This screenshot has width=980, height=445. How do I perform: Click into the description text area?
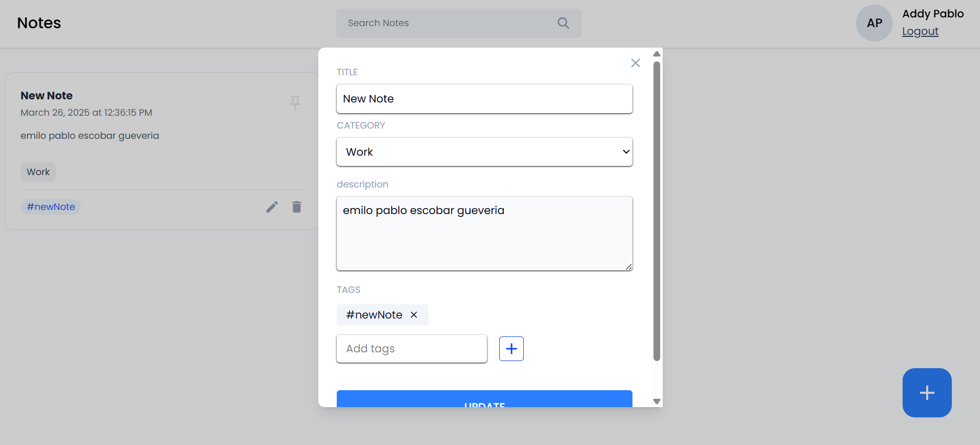click(484, 234)
